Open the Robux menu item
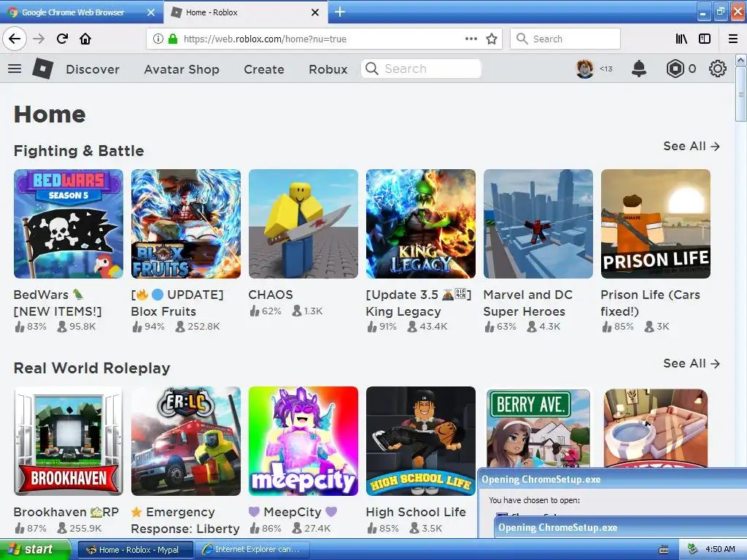747x560 pixels. [328, 69]
